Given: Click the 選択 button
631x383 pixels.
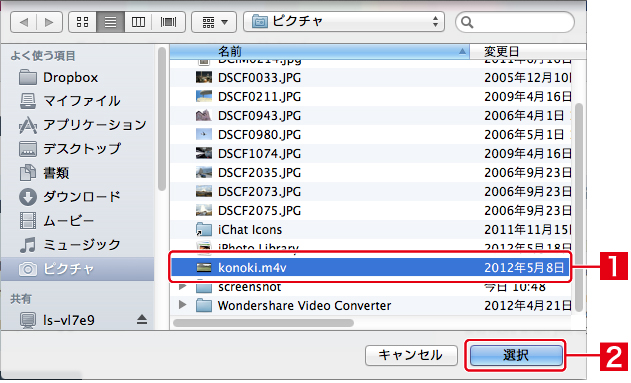Looking at the screenshot, I should (x=516, y=355).
